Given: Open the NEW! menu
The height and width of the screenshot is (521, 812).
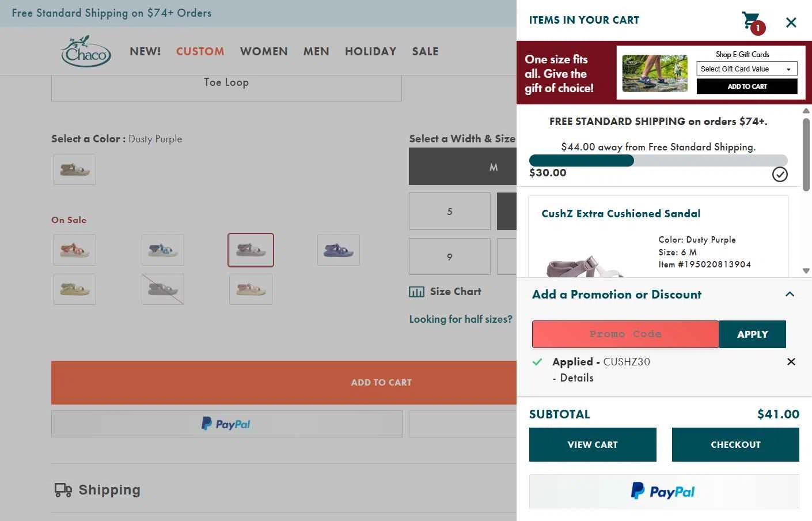Looking at the screenshot, I should pyautogui.click(x=145, y=51).
